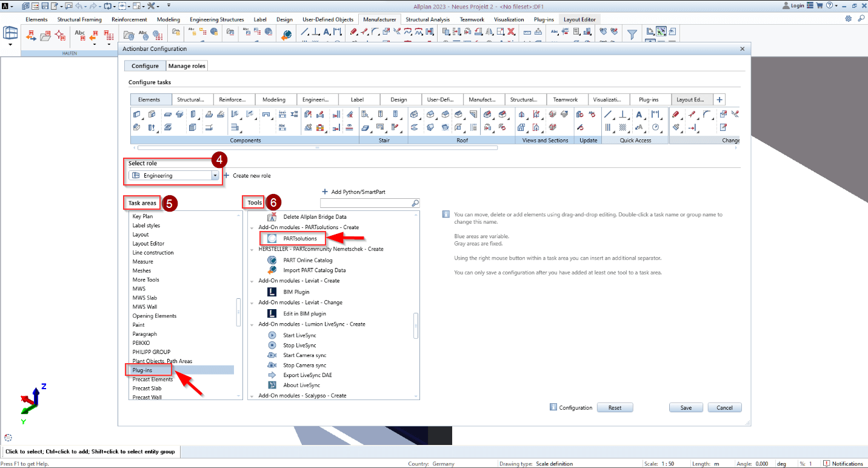The width and height of the screenshot is (868, 468).
Task: Collapse Add-On modules - Lumion LiveSync - Create group
Action: point(252,324)
